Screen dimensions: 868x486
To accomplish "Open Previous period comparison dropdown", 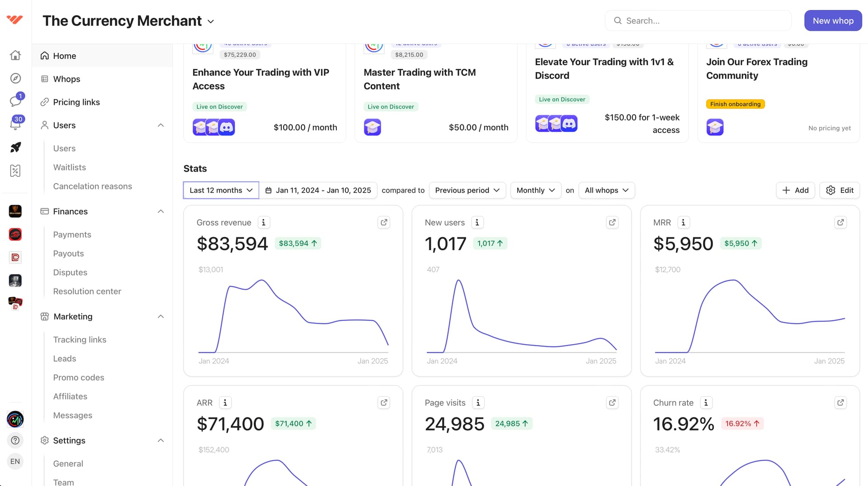I will coord(467,190).
